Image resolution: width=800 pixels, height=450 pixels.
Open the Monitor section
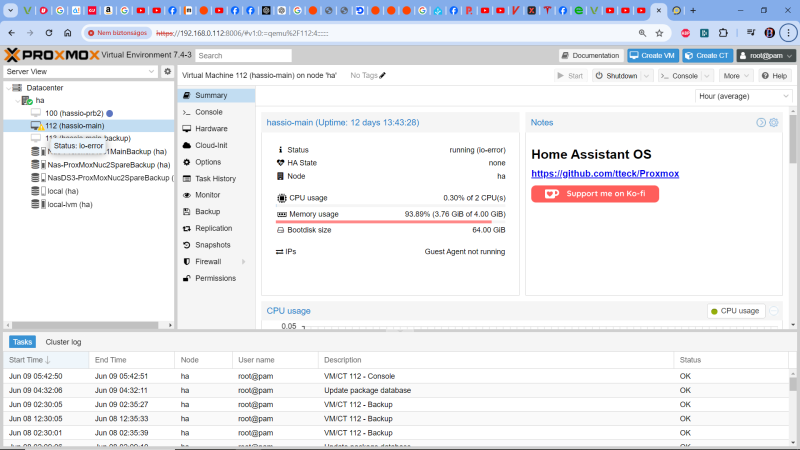[216, 195]
